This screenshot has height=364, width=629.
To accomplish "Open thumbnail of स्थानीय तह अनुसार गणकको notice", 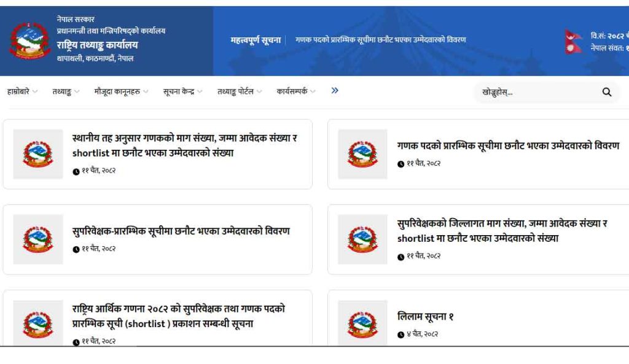I will coord(38,154).
